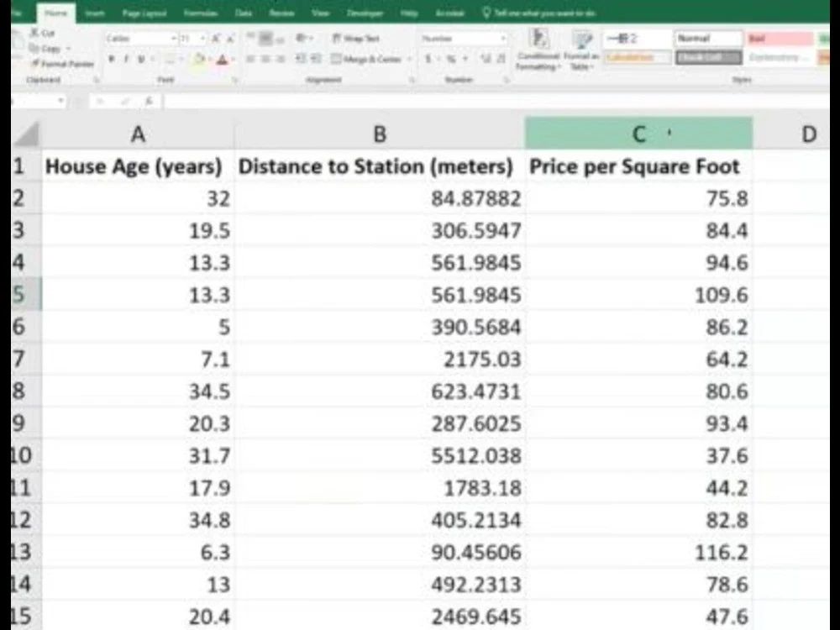Select column A header
This screenshot has height=630, width=840.
click(138, 134)
